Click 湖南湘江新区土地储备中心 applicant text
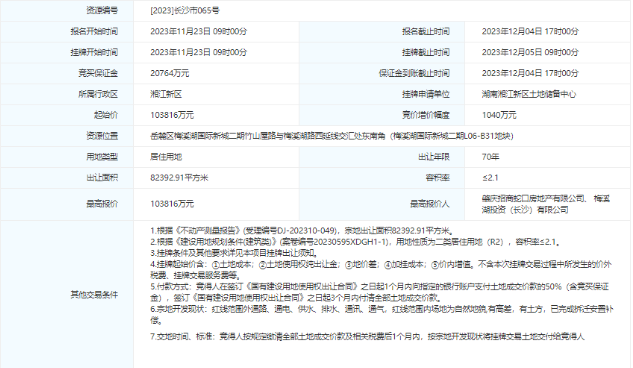The width and height of the screenshot is (633, 368). [528, 94]
